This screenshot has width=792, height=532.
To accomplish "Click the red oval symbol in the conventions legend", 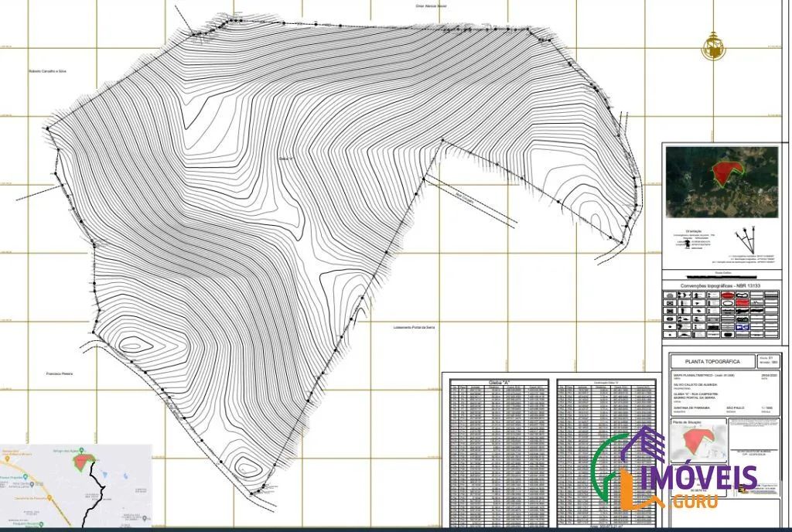I will [728, 295].
